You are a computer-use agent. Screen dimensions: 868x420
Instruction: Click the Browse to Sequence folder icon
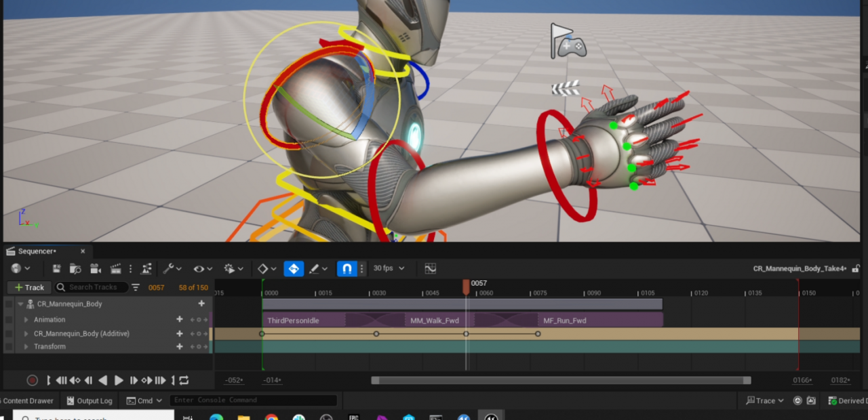(75, 269)
